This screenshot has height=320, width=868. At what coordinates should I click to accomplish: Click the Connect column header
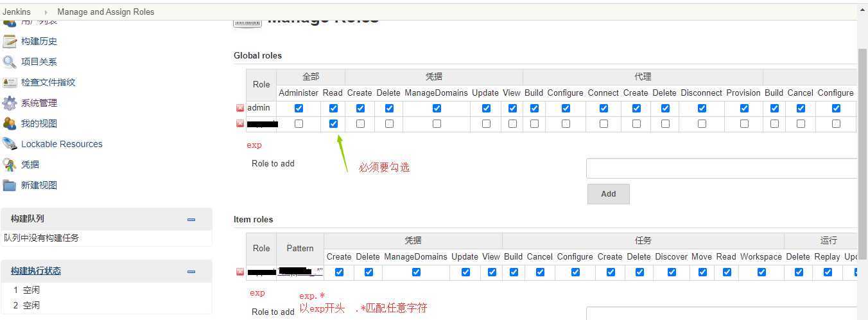(x=603, y=93)
